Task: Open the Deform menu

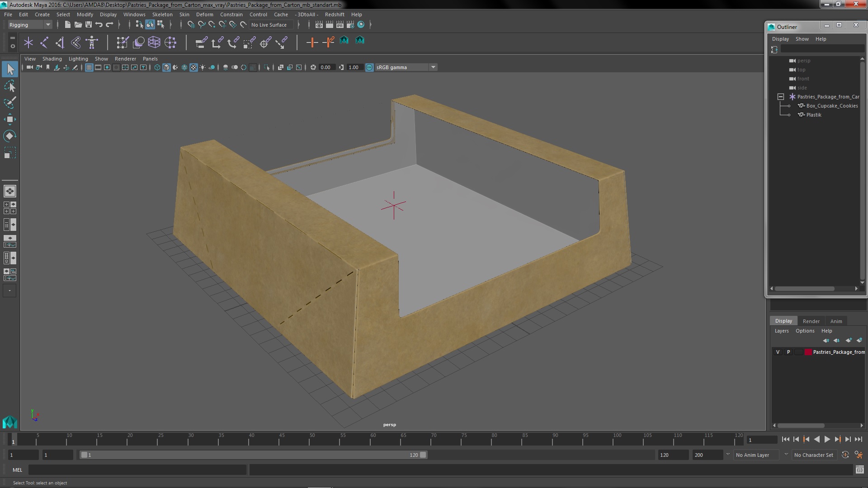Action: 204,14
